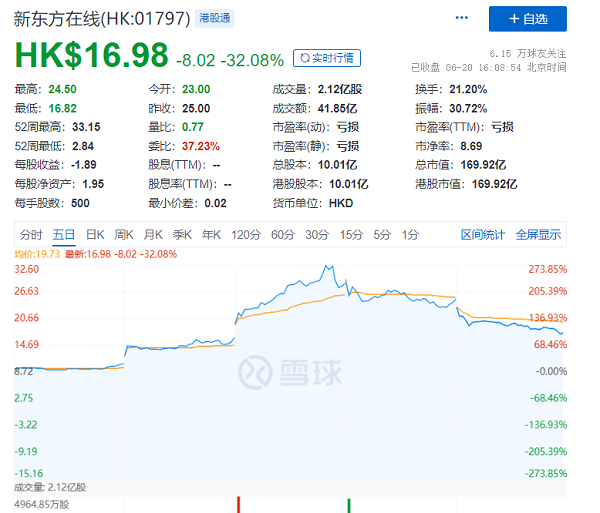This screenshot has height=513, width=600.
Task: Select the 五日 chart tab
Action: 64,235
